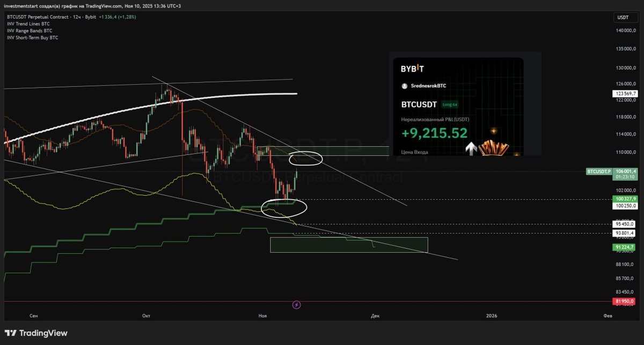The height and width of the screenshot is (345, 644).
Task: Click the SrednesrokBTC username on the card
Action: tap(428, 86)
